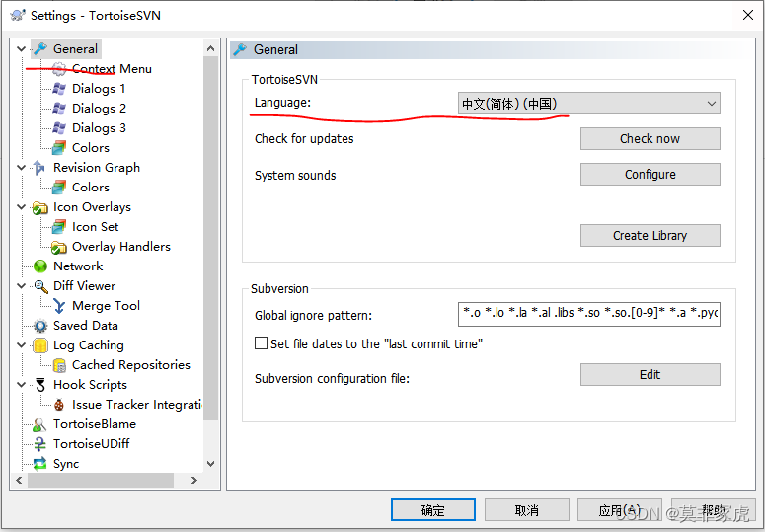Click the tree scrollbar down arrow
This screenshot has width=765, height=532.
pyautogui.click(x=211, y=464)
